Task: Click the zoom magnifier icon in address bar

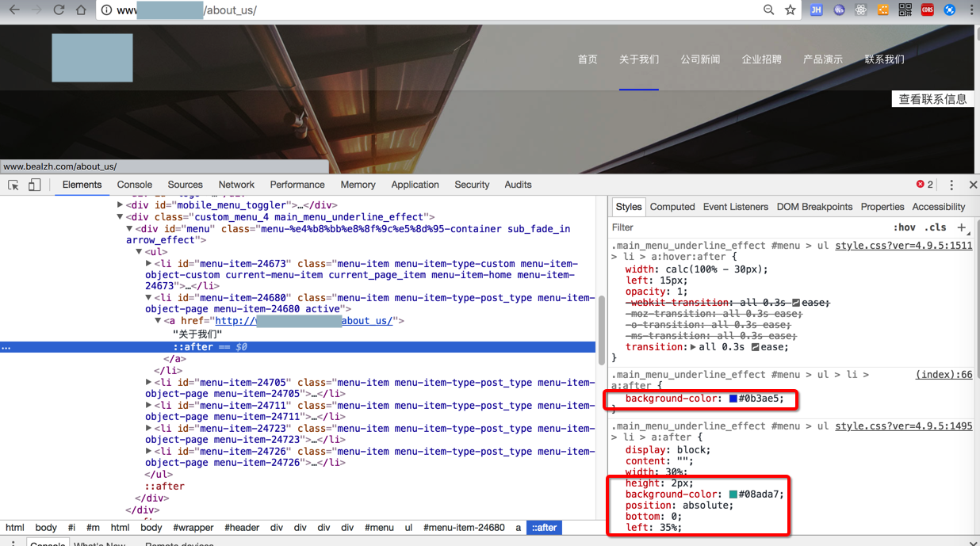Action: click(x=769, y=10)
